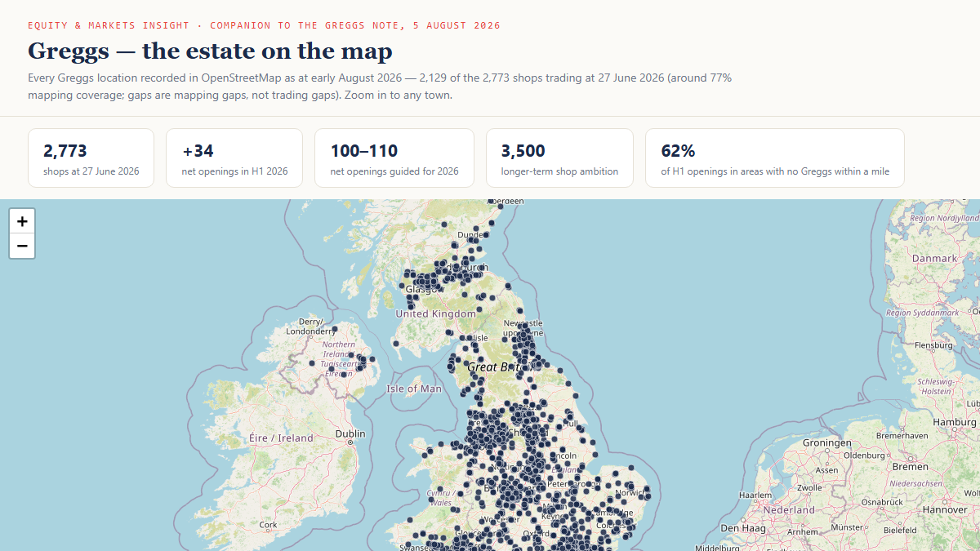The height and width of the screenshot is (551, 980).
Task: Click the Bremen label on the map
Action: click(910, 467)
